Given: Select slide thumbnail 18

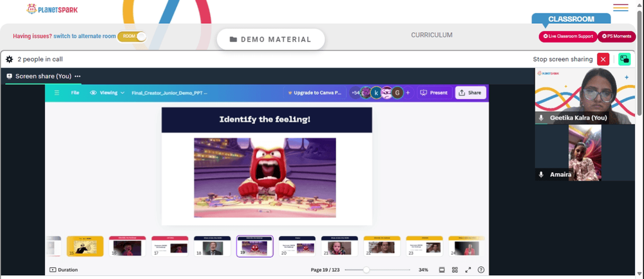Looking at the screenshot, I should [x=212, y=246].
